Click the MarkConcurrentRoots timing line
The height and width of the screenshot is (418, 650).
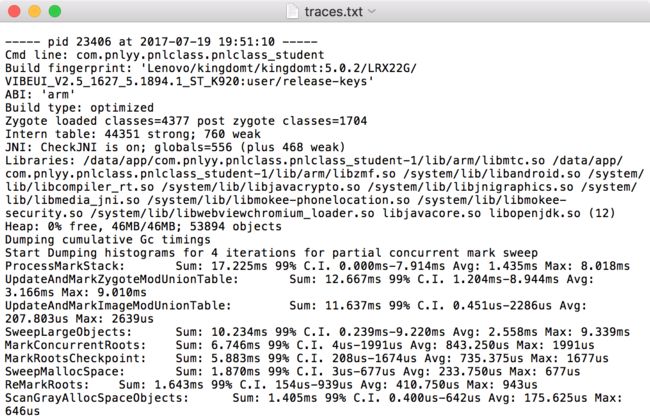pos(299,345)
